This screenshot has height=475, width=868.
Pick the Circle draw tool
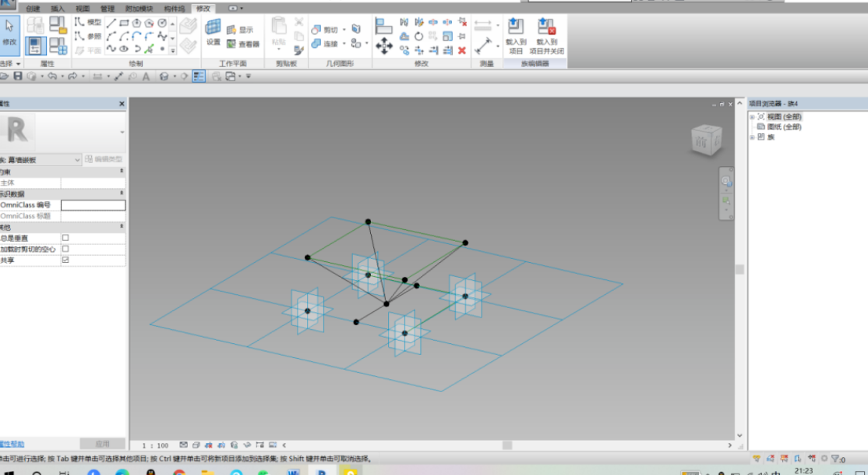[162, 23]
